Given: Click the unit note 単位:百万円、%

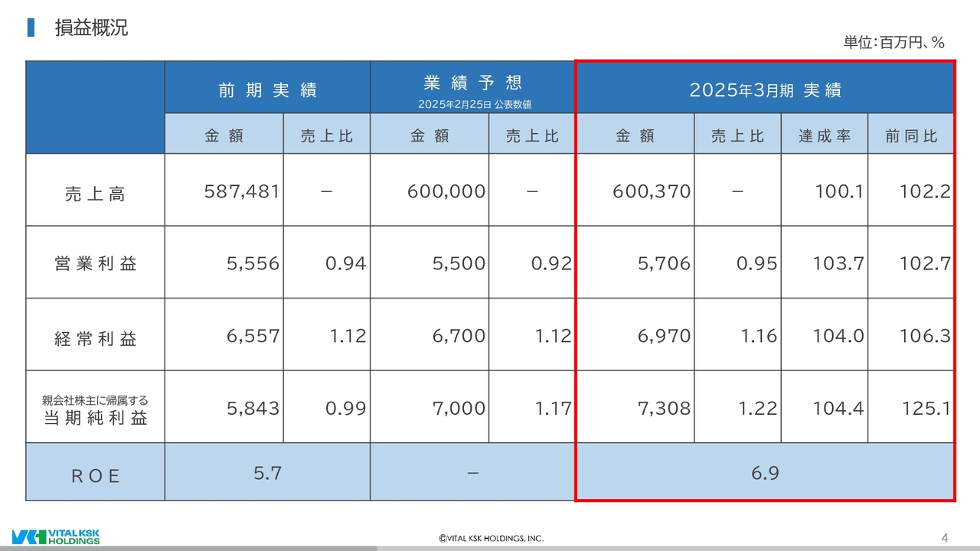Looking at the screenshot, I should coord(895,43).
